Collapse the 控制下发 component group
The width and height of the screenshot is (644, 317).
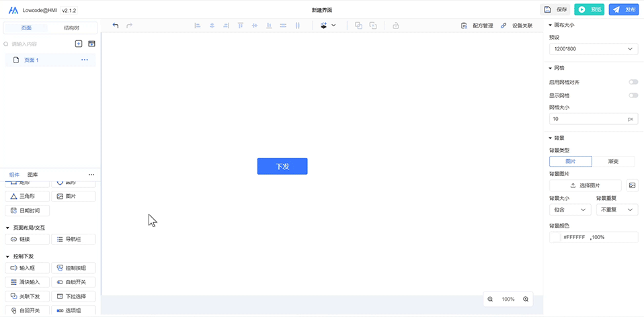[7, 257]
